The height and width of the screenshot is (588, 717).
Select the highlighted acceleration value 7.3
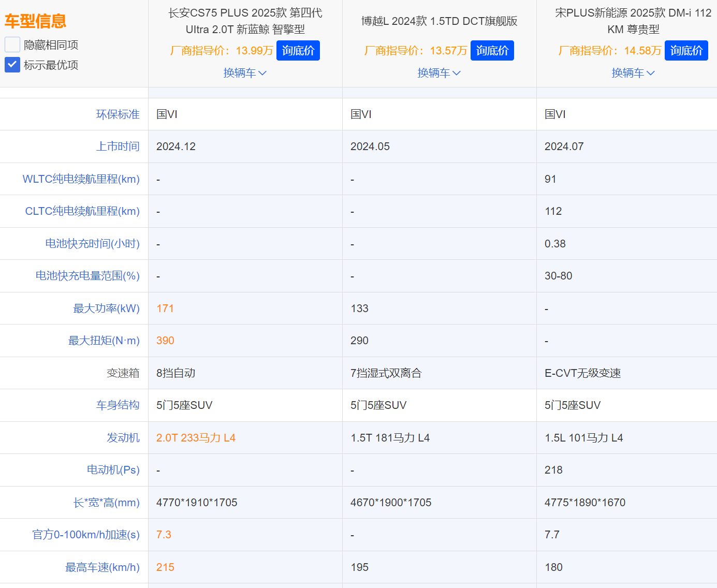pos(164,535)
